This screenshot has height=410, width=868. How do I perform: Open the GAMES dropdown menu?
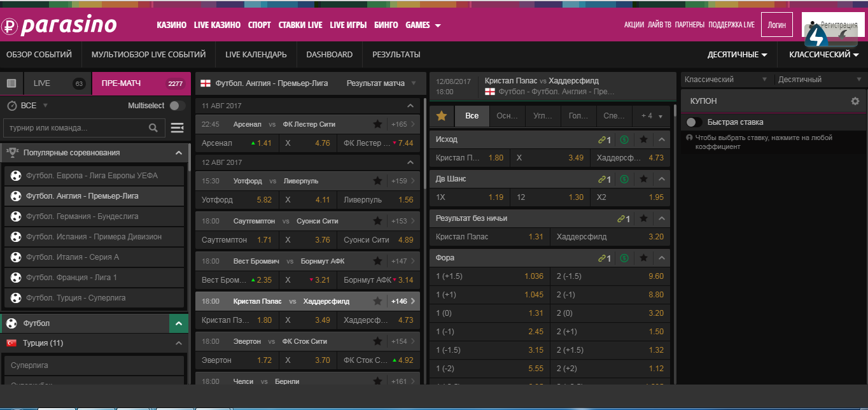(423, 25)
